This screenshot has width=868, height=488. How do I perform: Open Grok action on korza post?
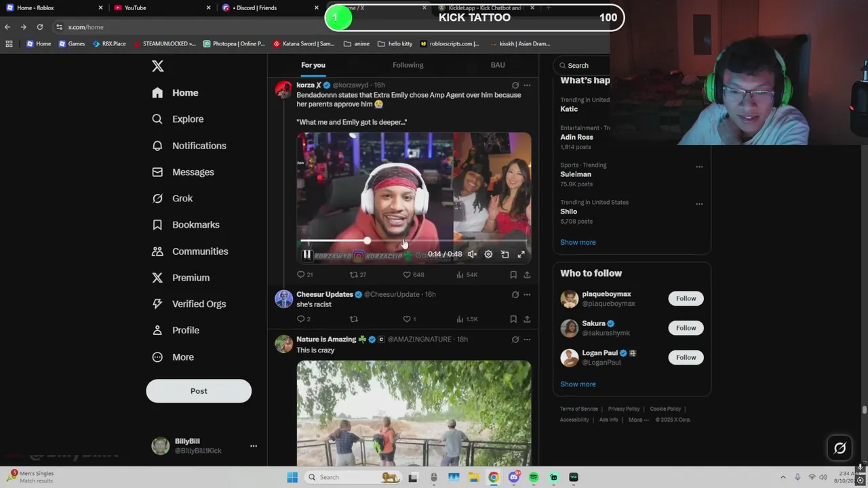click(x=515, y=85)
